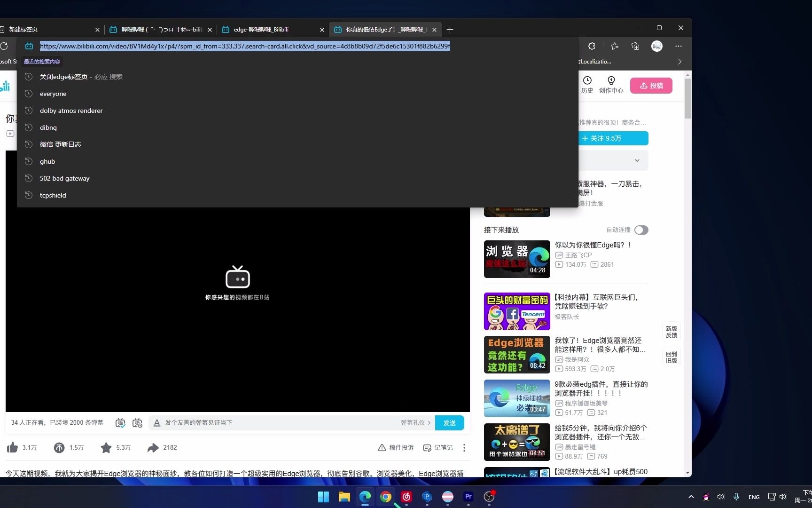Click the microphone tray icon
812x508 pixels.
point(736,497)
